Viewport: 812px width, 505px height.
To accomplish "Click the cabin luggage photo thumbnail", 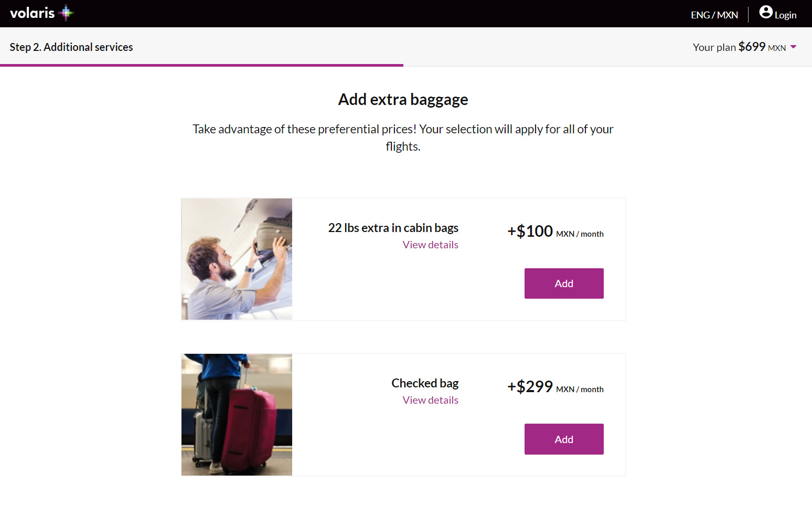I will (237, 259).
